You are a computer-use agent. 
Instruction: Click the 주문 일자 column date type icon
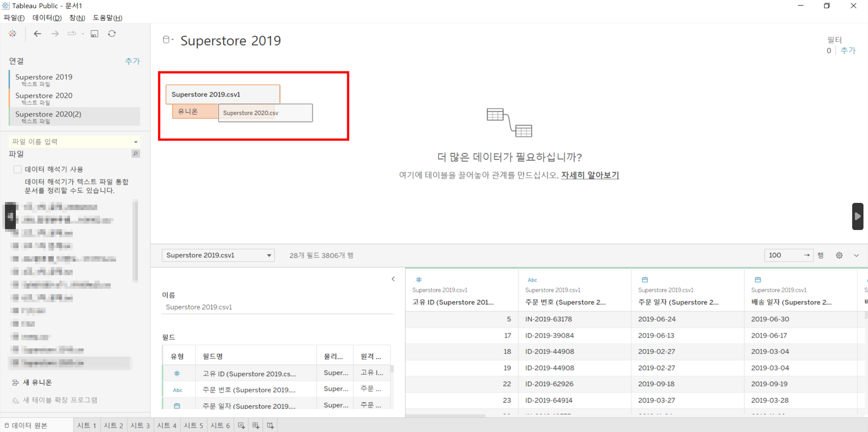click(x=645, y=280)
